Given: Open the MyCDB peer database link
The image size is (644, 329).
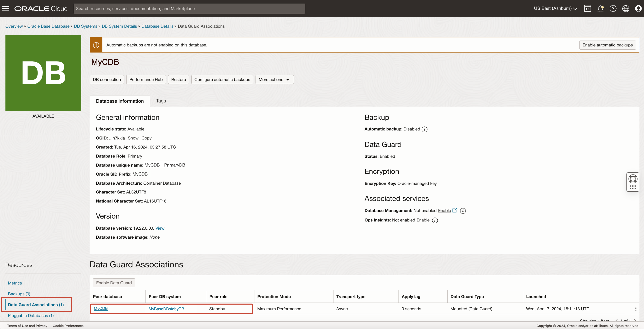Looking at the screenshot, I should point(101,308).
